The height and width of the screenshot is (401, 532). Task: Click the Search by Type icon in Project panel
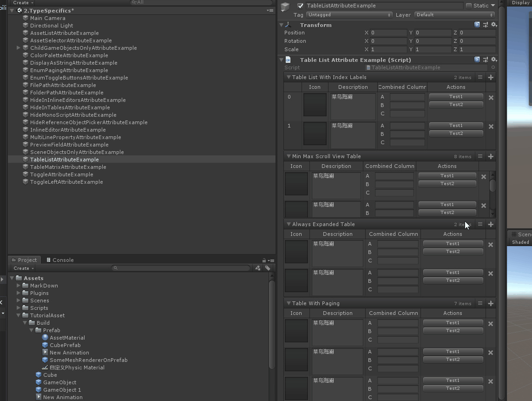pos(258,268)
